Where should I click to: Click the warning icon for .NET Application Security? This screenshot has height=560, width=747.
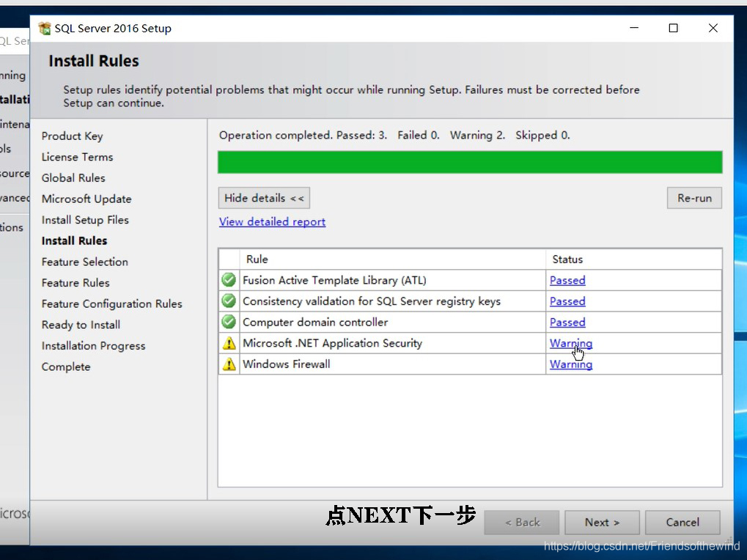point(229,343)
